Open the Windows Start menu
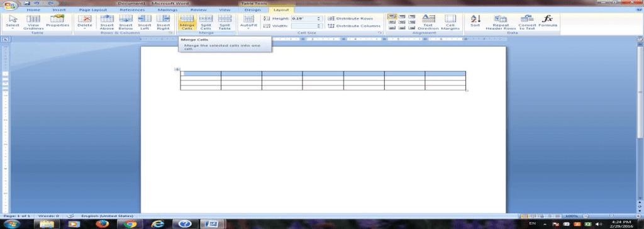Screen dimensions: 644x229 tap(12, 224)
